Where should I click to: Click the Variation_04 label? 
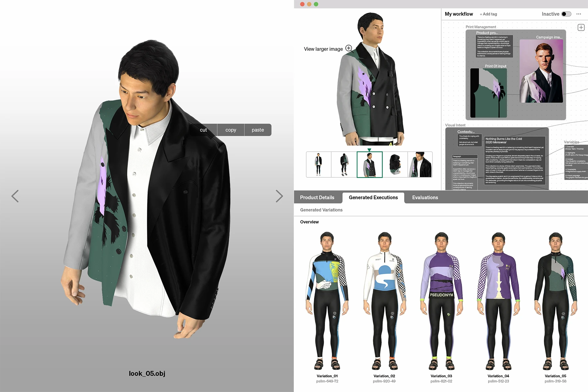pos(498,376)
